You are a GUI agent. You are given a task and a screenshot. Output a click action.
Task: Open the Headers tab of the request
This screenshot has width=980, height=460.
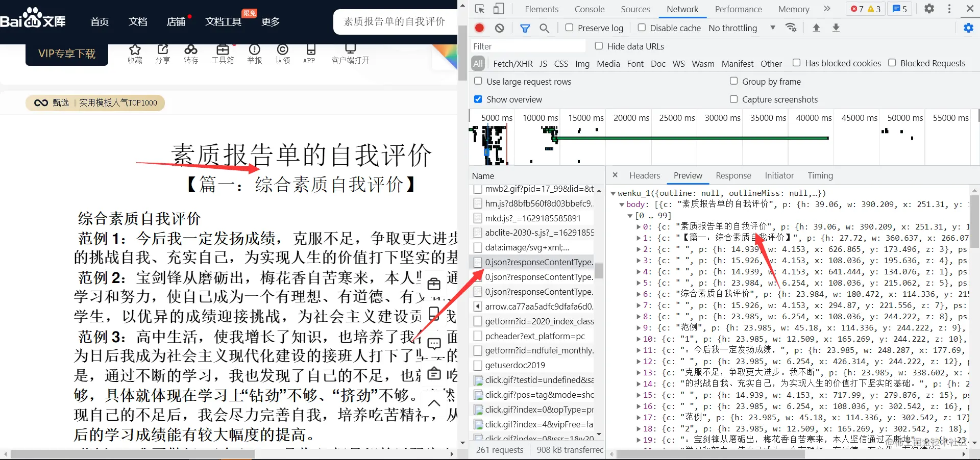pyautogui.click(x=645, y=175)
